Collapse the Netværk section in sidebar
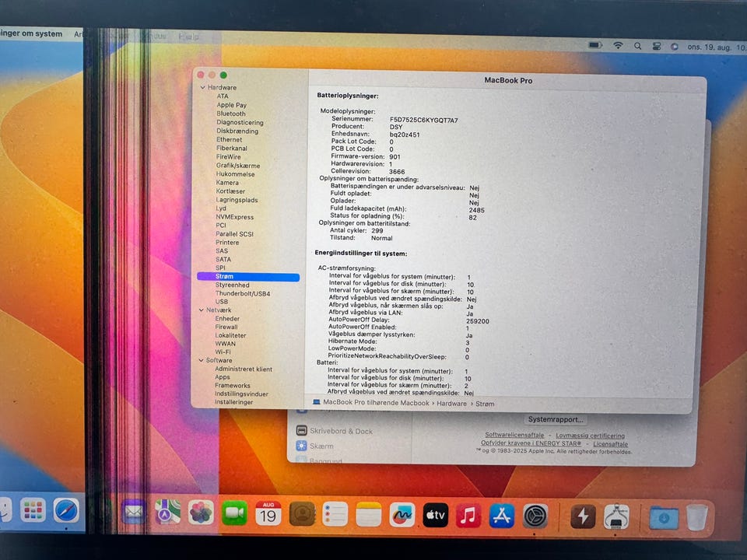 [x=201, y=310]
